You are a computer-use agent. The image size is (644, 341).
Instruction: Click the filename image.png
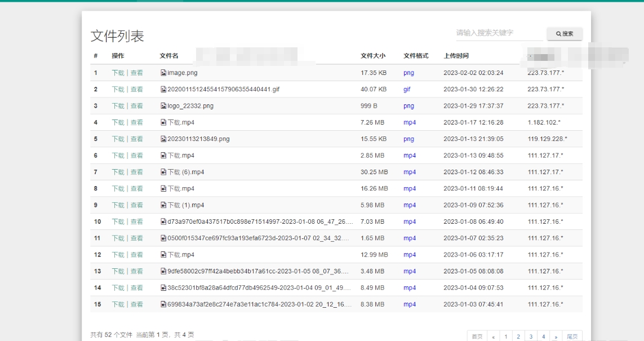click(x=183, y=73)
